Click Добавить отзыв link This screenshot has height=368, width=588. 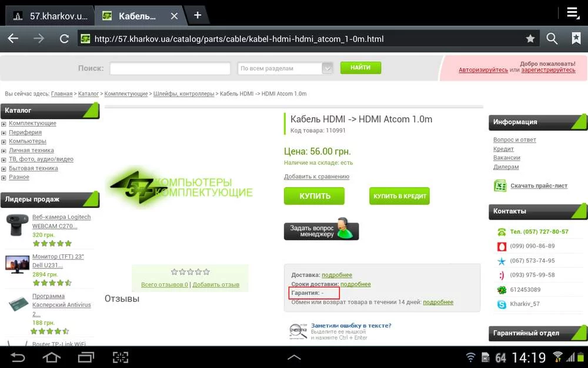click(216, 284)
